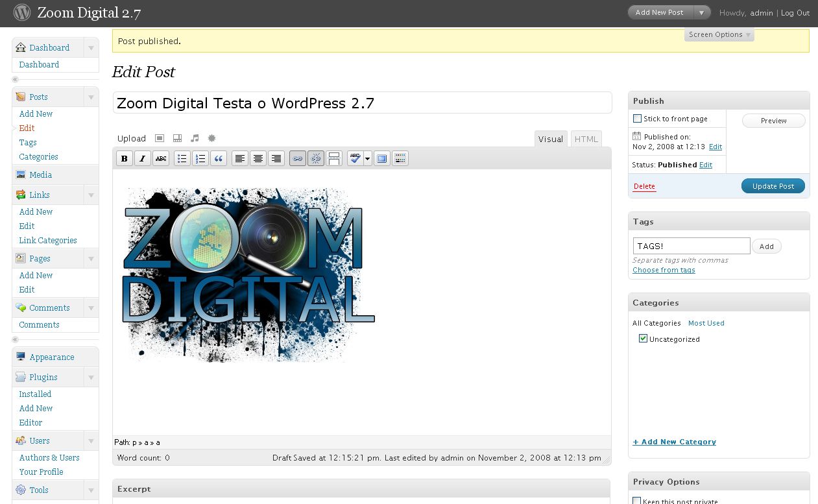The height and width of the screenshot is (504, 818).
Task: Collapse the Posts menu section
Action: (x=91, y=97)
